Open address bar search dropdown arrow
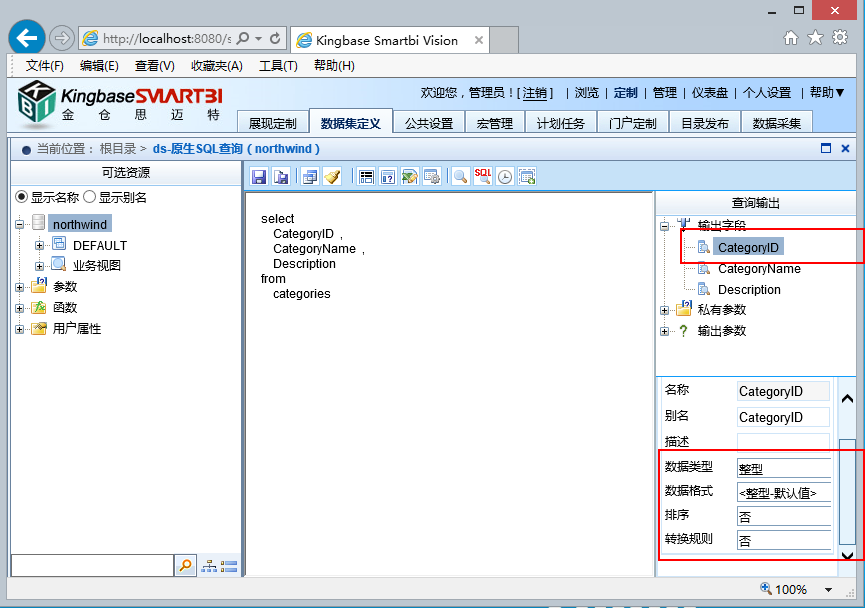Screen dimensions: 865x608 258,39
